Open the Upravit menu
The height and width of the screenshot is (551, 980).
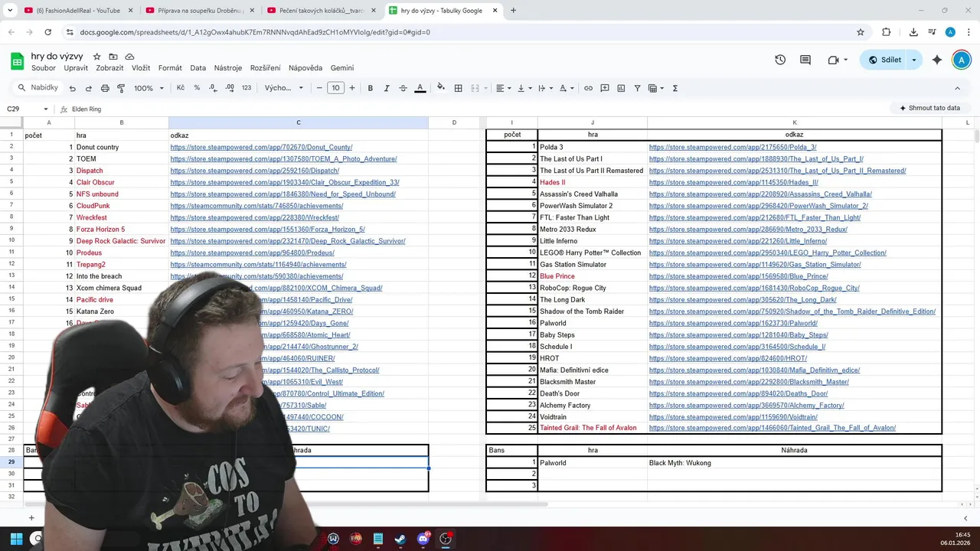(x=76, y=68)
